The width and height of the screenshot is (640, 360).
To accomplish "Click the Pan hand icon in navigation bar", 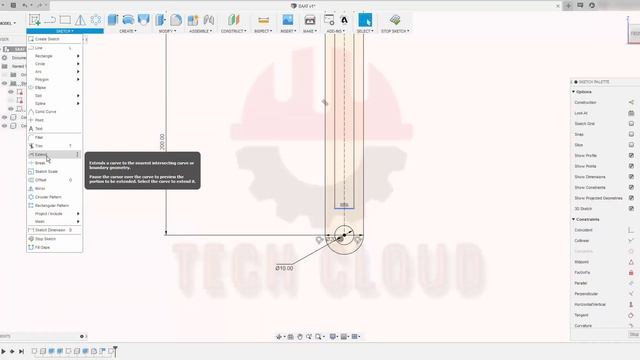I will click(x=300, y=337).
